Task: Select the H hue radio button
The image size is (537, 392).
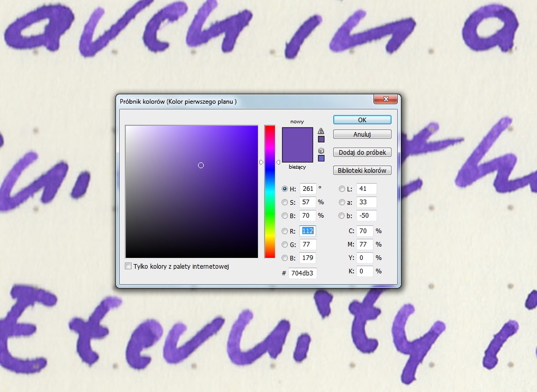Action: (x=285, y=189)
